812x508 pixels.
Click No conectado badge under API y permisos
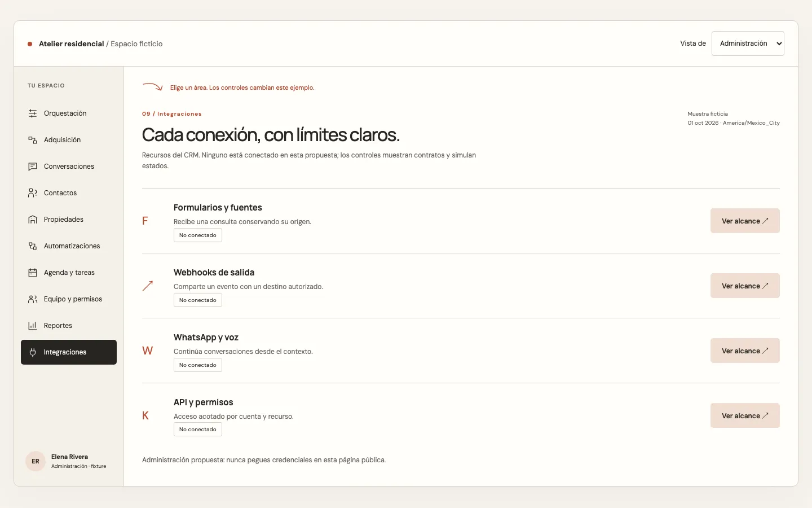[x=198, y=430]
